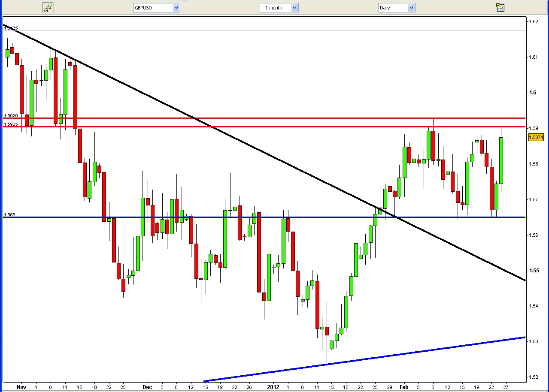Click the 2012 label on the date axis
This screenshot has height=392, width=549.
(273, 387)
